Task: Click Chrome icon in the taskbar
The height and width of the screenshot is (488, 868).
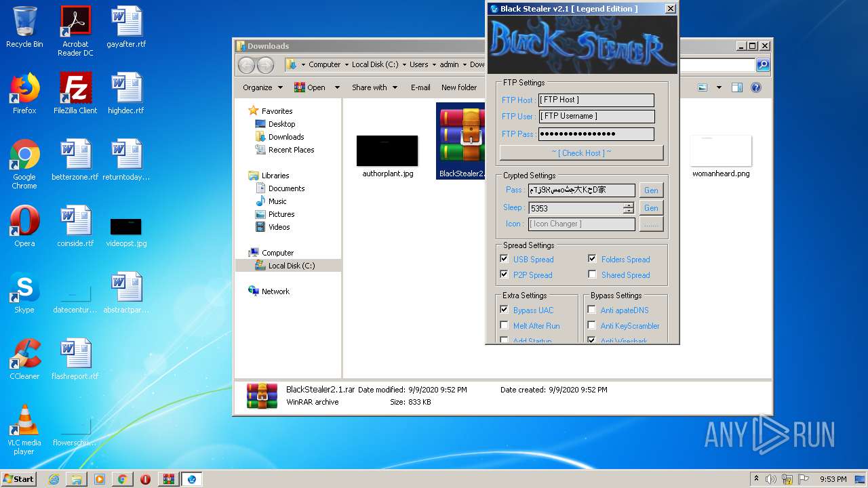Action: [x=122, y=479]
